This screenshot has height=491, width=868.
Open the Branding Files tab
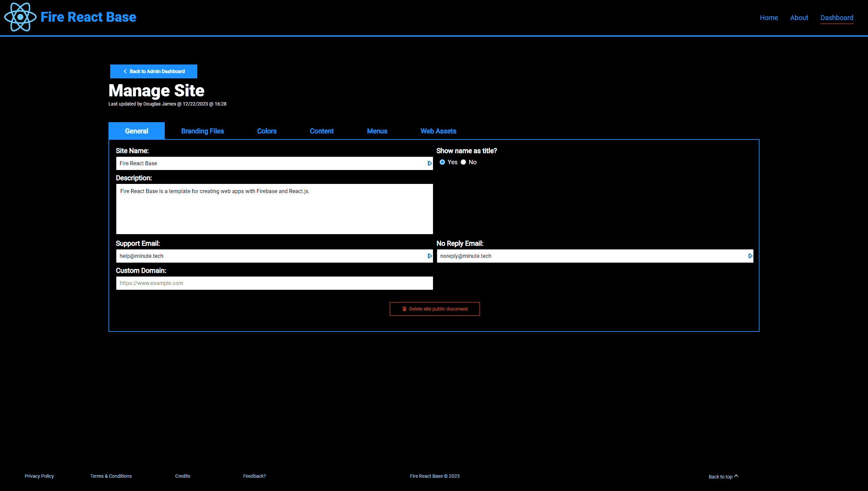click(201, 131)
